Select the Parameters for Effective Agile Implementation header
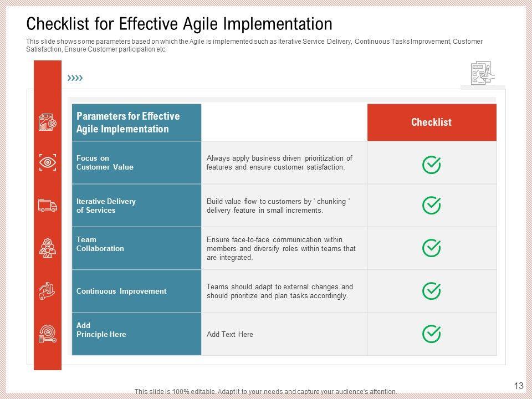This screenshot has width=532, height=399. [128, 122]
